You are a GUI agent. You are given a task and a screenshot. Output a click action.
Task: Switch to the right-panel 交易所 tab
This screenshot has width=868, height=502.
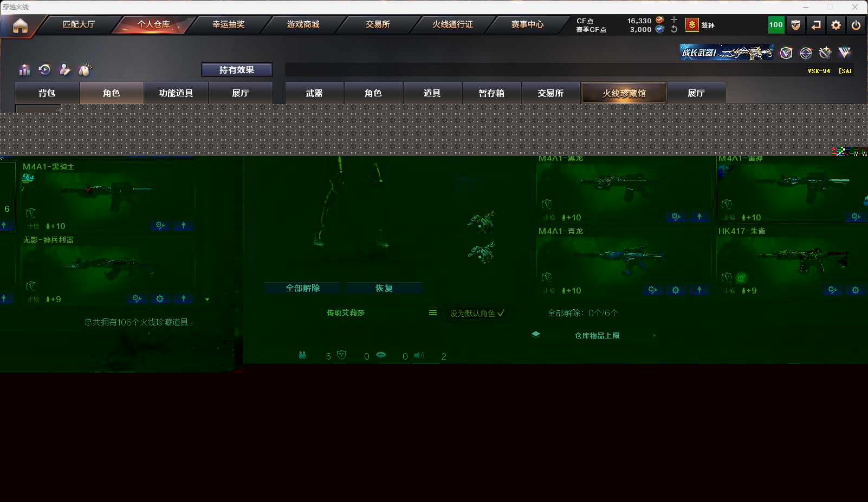coord(550,93)
